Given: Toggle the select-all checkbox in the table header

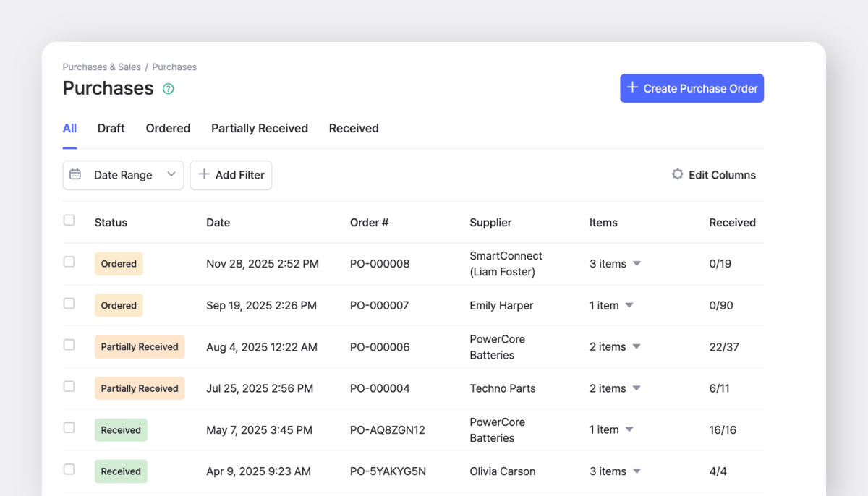Looking at the screenshot, I should (x=69, y=221).
